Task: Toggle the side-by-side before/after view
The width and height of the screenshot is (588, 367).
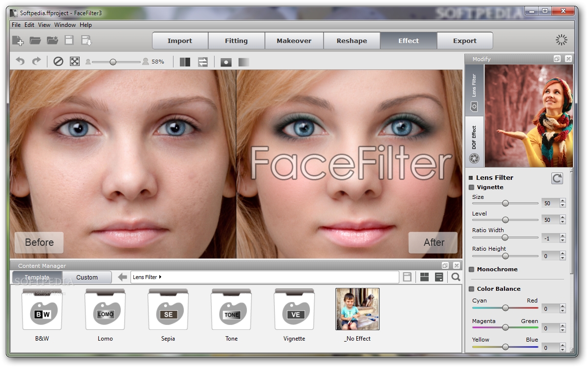Action: (x=185, y=62)
